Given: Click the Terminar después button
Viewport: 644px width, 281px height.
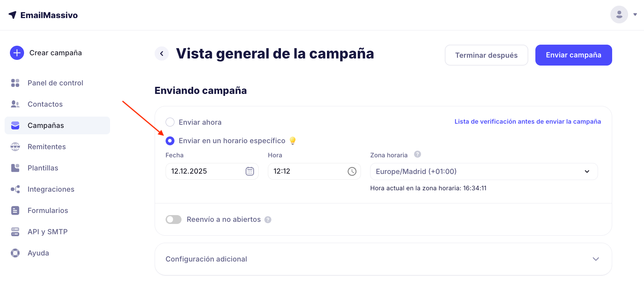Looking at the screenshot, I should coord(486,55).
